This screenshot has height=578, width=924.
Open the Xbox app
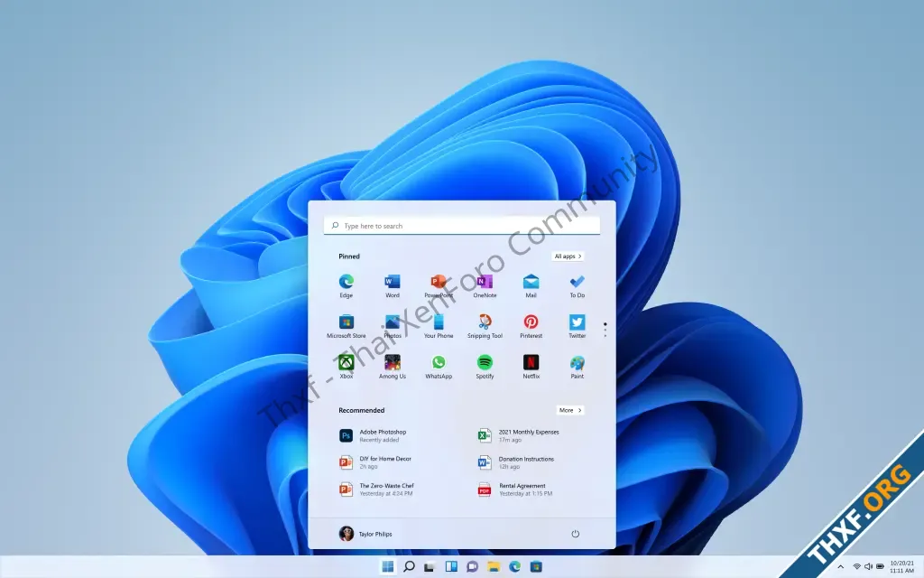(x=346, y=367)
